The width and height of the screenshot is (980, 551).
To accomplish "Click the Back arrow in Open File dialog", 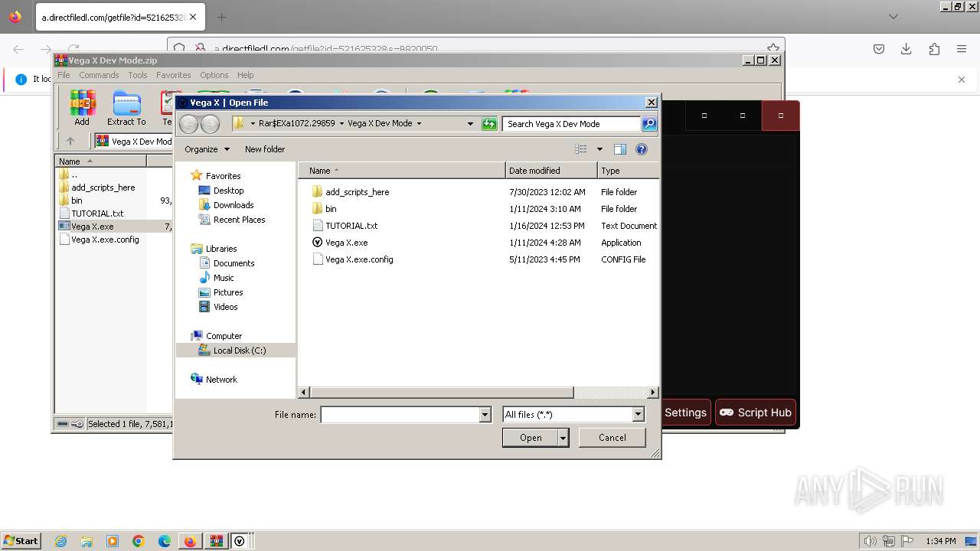I will pos(188,123).
